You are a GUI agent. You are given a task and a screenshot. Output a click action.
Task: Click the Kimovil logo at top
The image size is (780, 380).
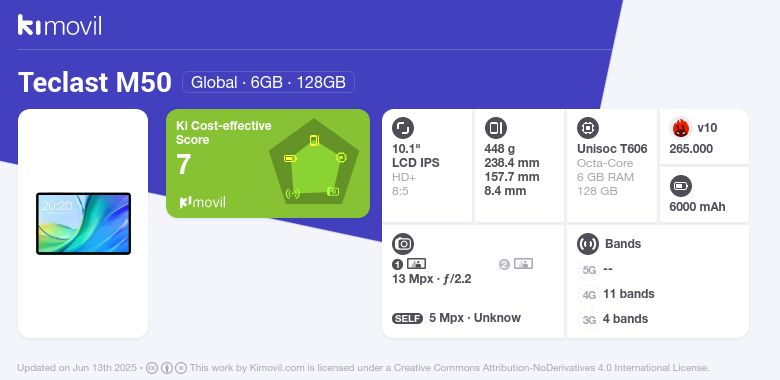(x=59, y=25)
